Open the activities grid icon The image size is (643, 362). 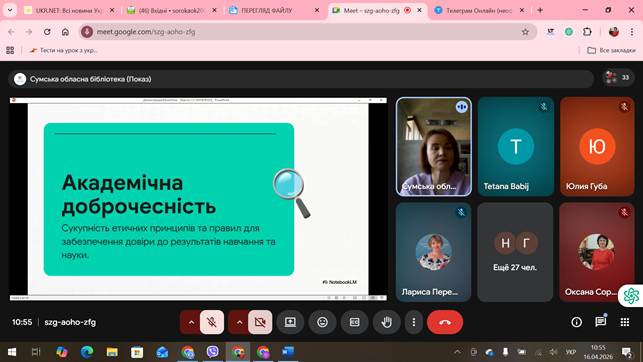pos(625,322)
